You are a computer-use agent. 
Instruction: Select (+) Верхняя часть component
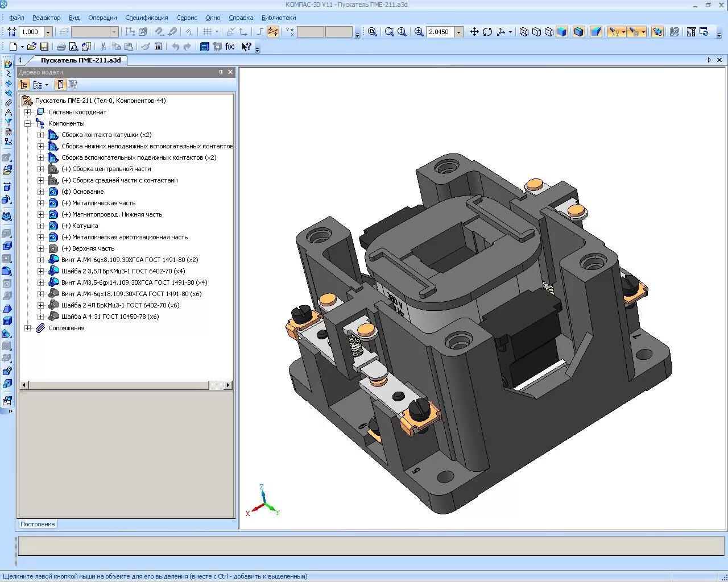pos(88,248)
